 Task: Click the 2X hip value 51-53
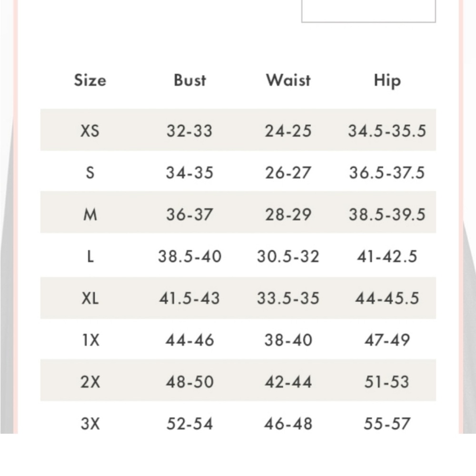coord(387,382)
